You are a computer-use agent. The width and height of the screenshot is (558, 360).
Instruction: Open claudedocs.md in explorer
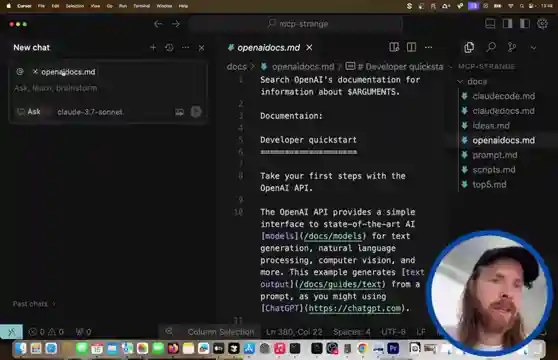tap(503, 111)
